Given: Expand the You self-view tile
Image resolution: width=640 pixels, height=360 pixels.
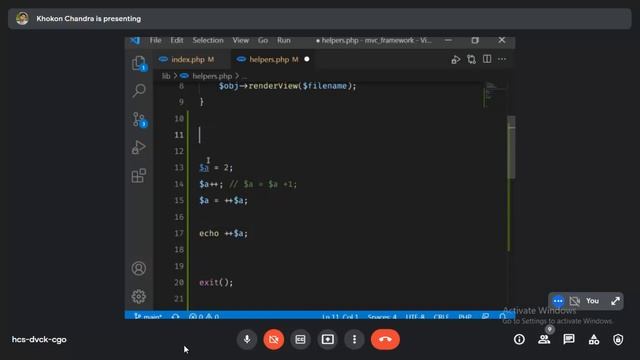Looking at the screenshot, I should click(616, 301).
